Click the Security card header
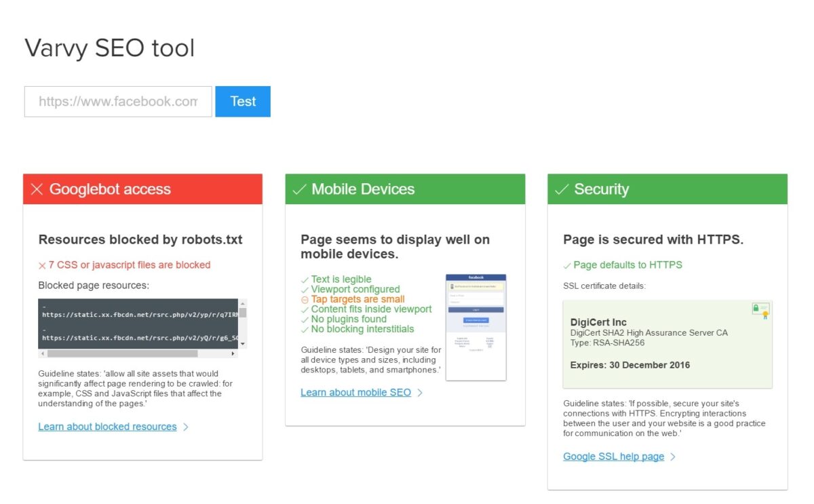 (x=667, y=189)
